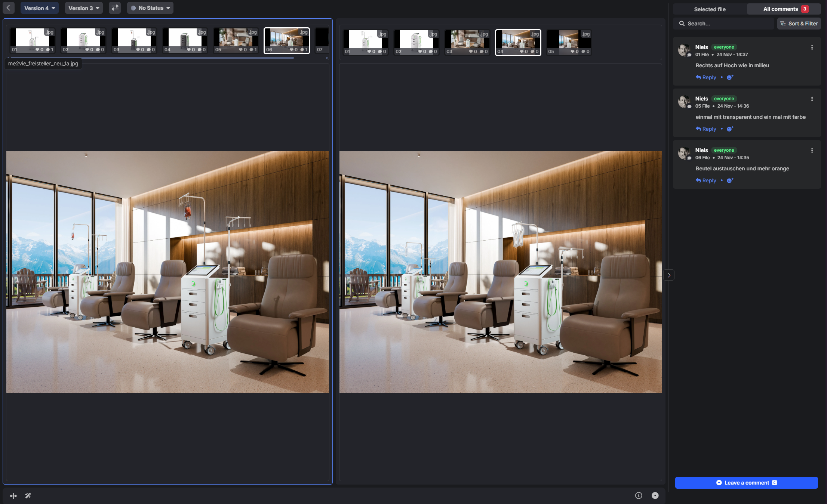The height and width of the screenshot is (504, 827).
Task: Switch to the Selected file tab
Action: tap(710, 9)
